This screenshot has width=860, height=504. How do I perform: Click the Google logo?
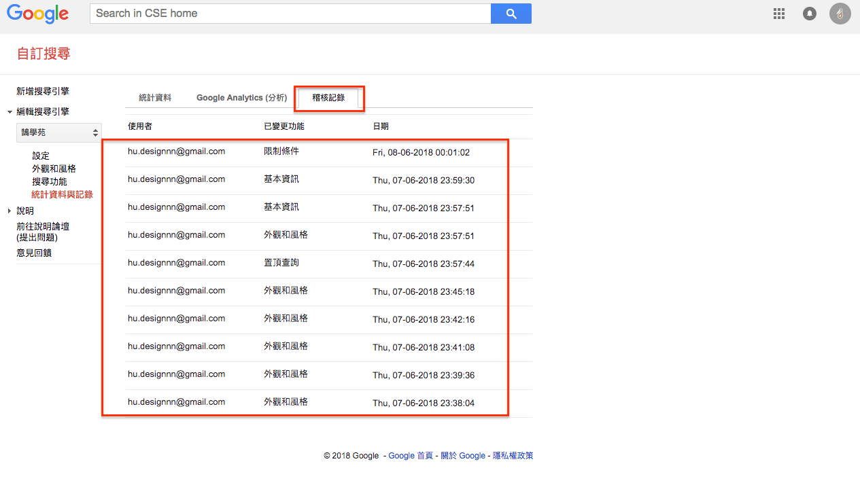pyautogui.click(x=38, y=14)
